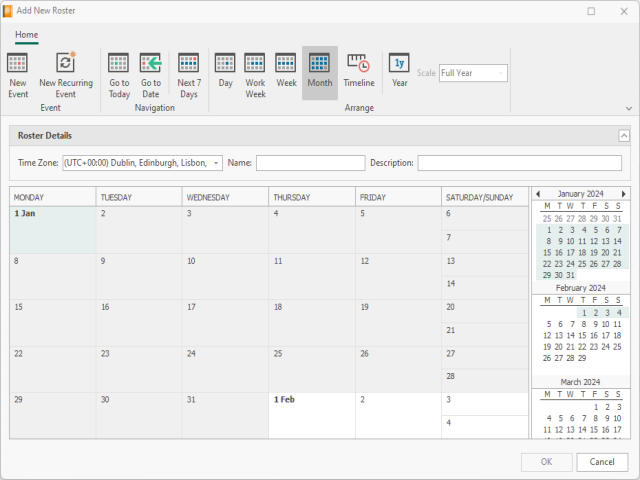The height and width of the screenshot is (480, 640).
Task: Toggle the Month view button
Action: pos(320,70)
